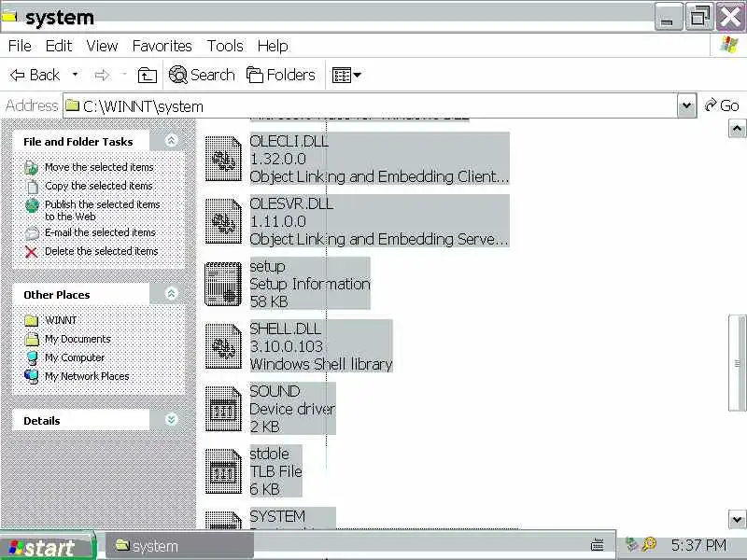The width and height of the screenshot is (747, 560).
Task: Click the SYSTEM file name
Action: coord(277,516)
